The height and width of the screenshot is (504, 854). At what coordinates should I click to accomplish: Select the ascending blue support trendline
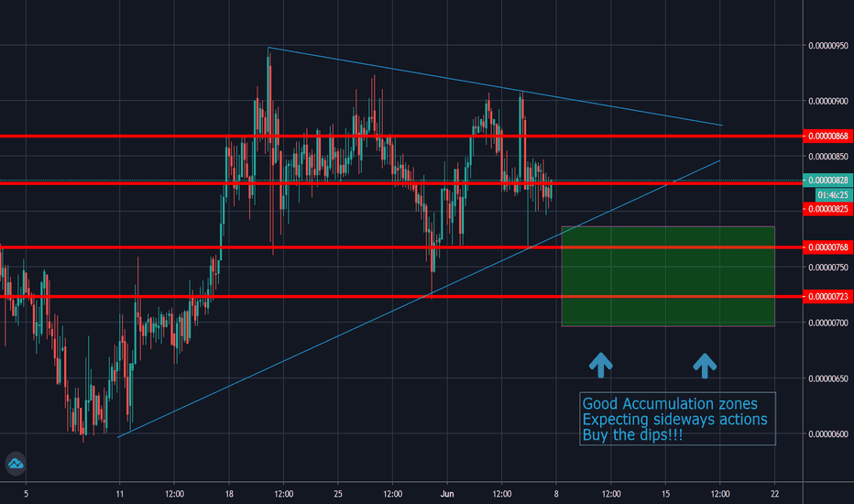tap(419, 299)
